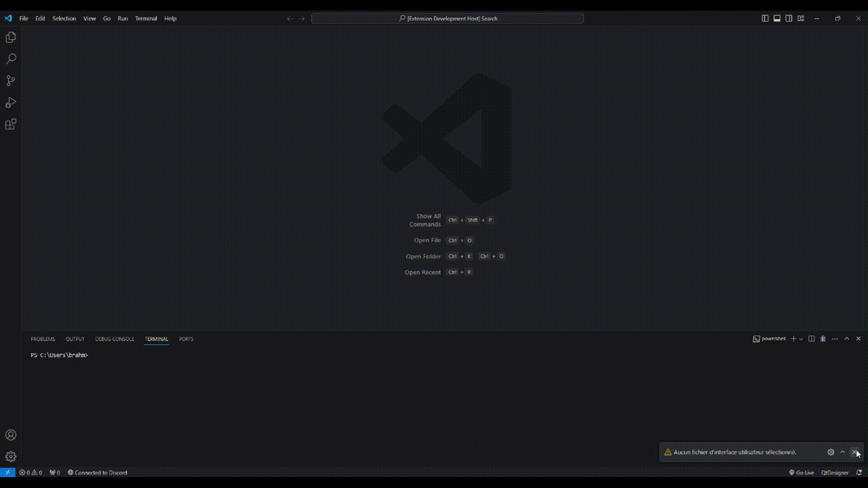Toggle the secondary side bar layout
This screenshot has height=488, width=868.
point(788,19)
